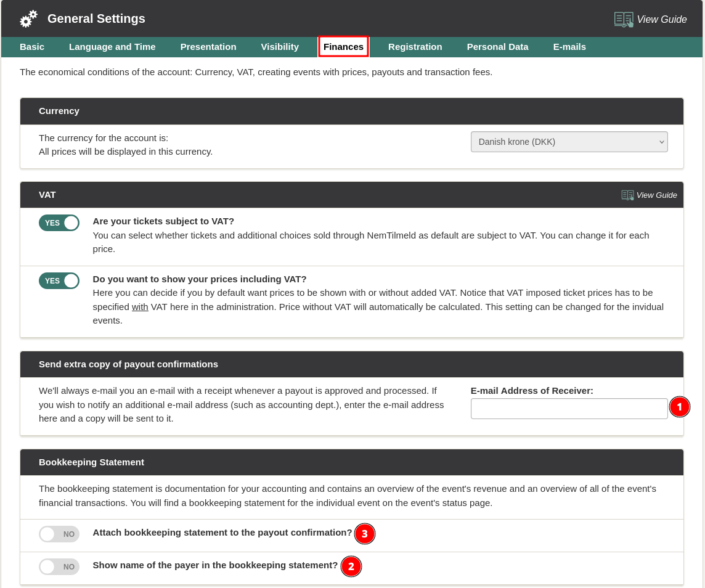Click the red marker number 2

[351, 566]
